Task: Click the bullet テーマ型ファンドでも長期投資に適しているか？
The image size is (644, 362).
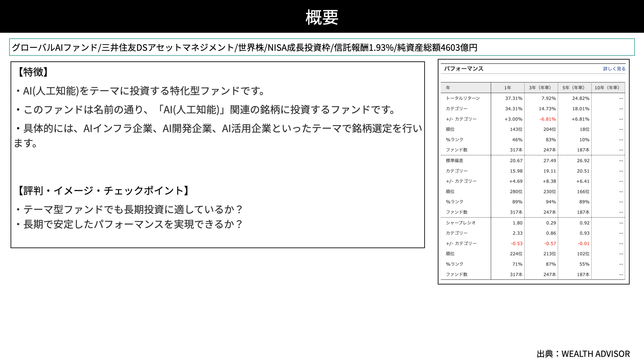Action: tap(129, 209)
